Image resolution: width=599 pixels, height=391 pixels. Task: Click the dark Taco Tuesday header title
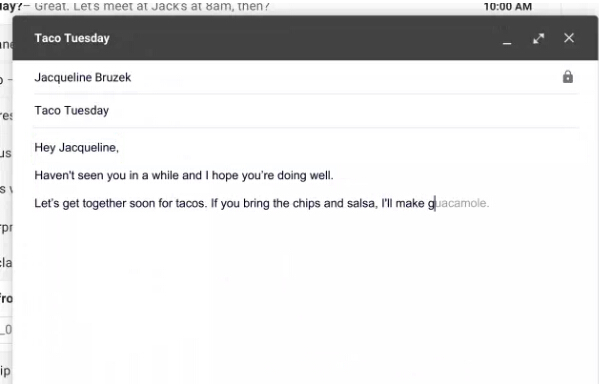[x=72, y=38]
